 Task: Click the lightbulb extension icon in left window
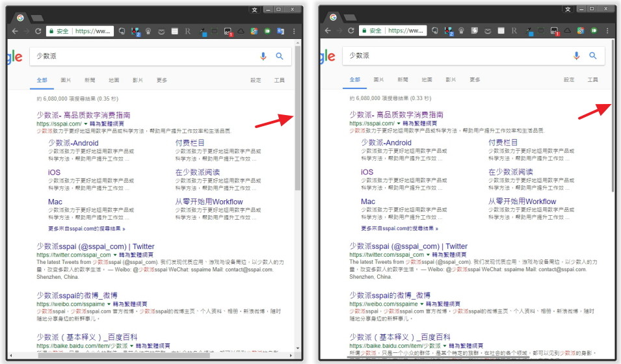(148, 31)
